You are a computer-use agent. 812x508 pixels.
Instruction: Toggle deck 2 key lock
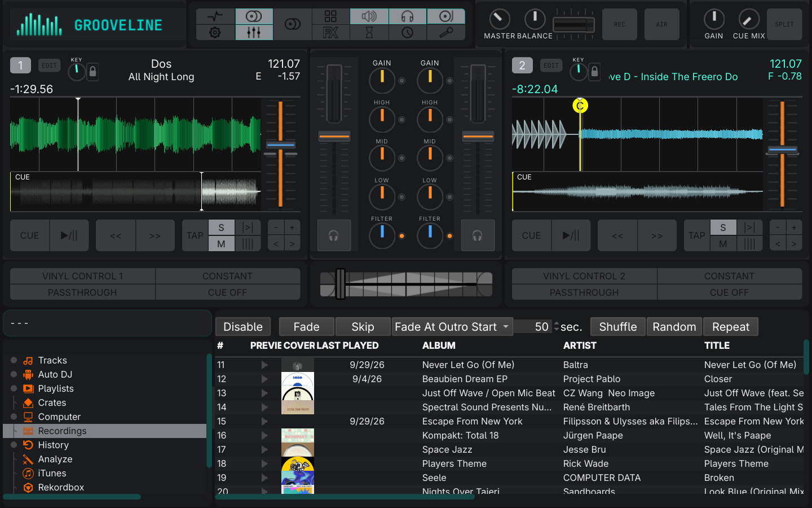pyautogui.click(x=594, y=72)
